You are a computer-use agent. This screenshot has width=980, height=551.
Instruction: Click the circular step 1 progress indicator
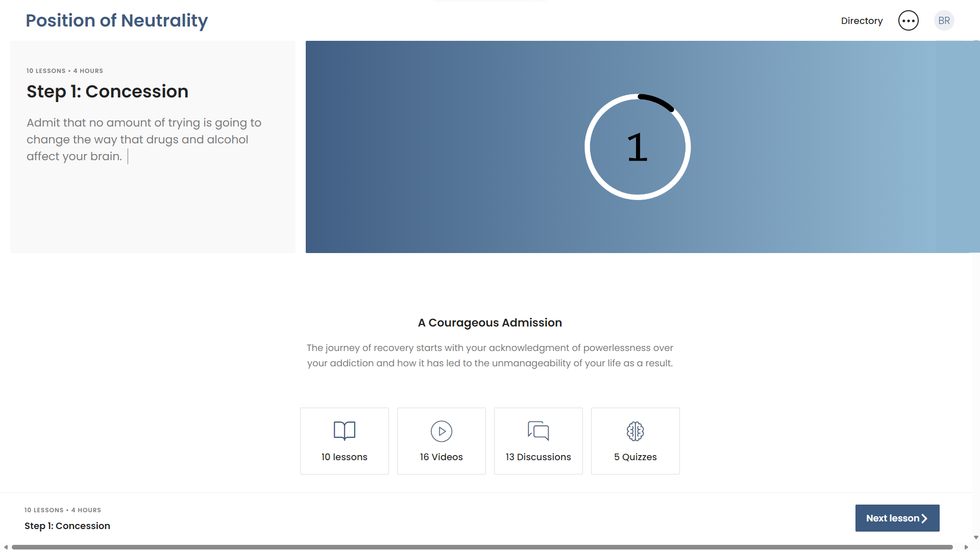pos(638,146)
